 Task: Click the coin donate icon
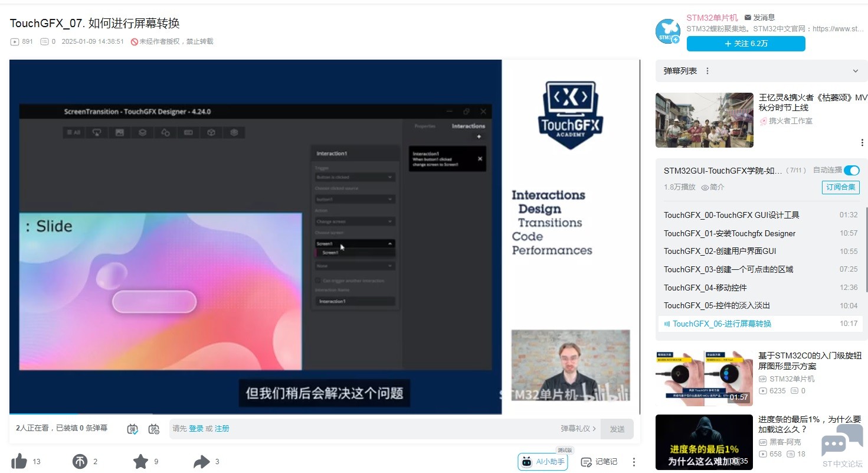(x=80, y=461)
